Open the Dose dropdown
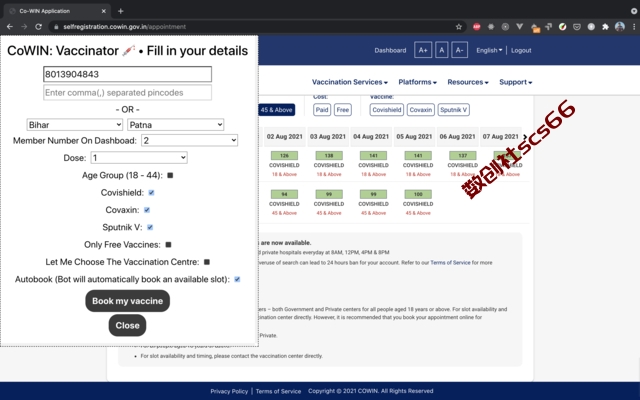 (139, 158)
